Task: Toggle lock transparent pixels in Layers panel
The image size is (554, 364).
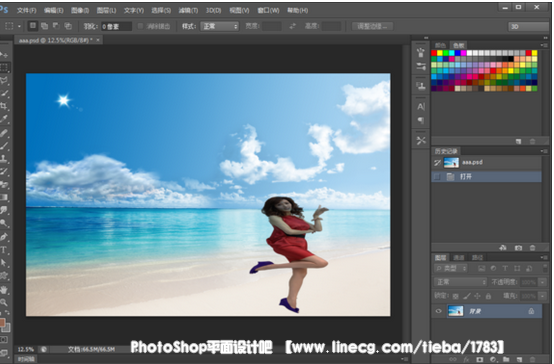Action: tap(456, 296)
